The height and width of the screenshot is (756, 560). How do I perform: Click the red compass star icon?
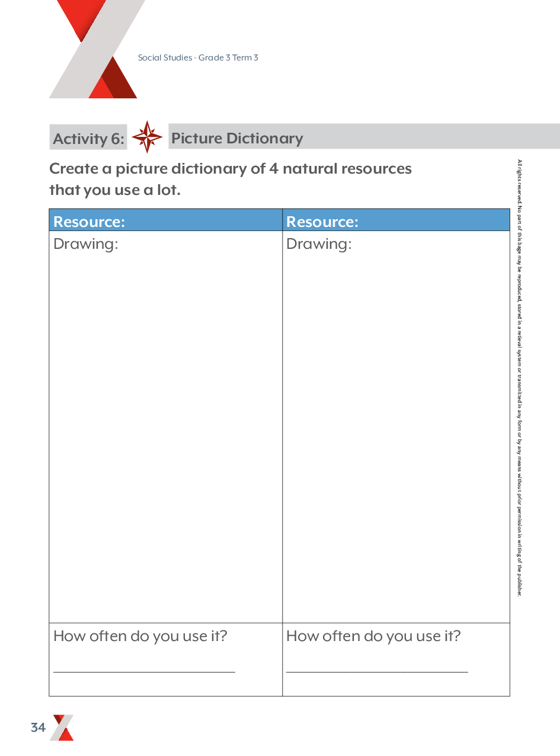(x=147, y=137)
